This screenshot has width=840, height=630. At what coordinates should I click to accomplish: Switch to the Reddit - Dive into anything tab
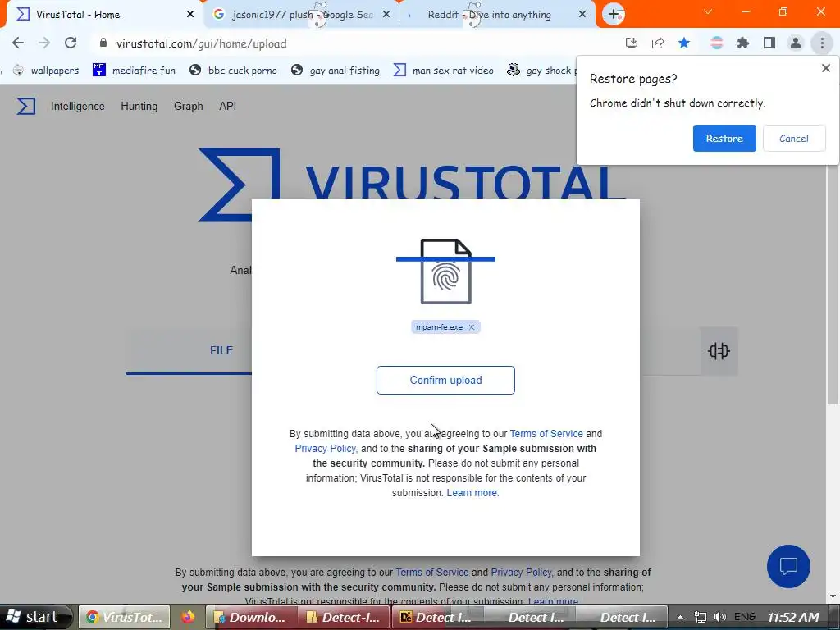(496, 15)
